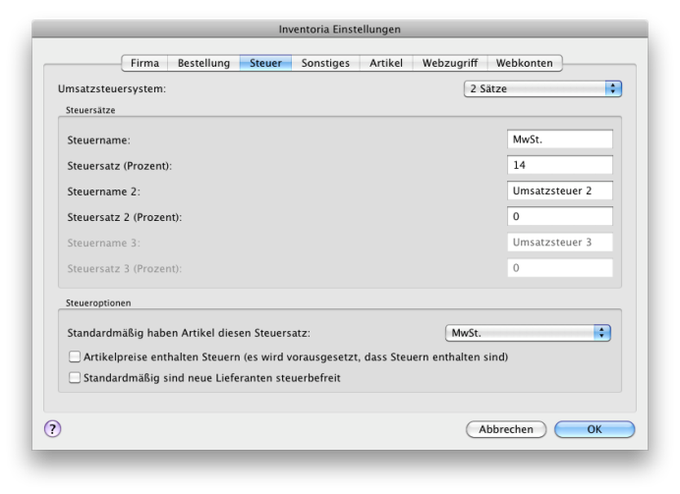This screenshot has width=680, height=494.
Task: Select the Steuer tab
Action: point(265,63)
